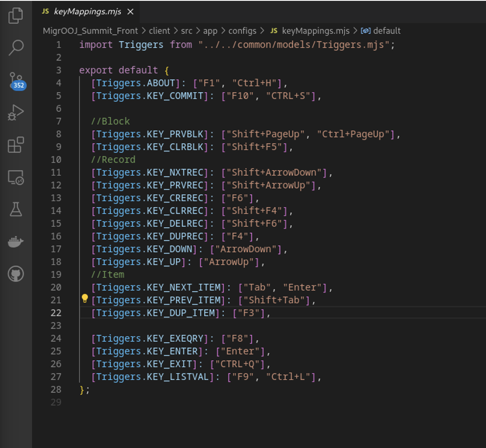Click the src breadcrumb segment
The height and width of the screenshot is (448, 486).
tap(187, 31)
